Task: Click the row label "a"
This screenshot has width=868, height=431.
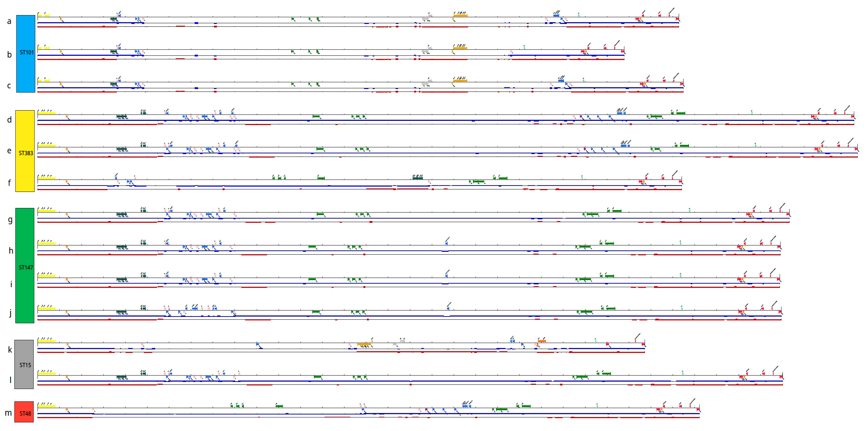Action: click(x=9, y=21)
